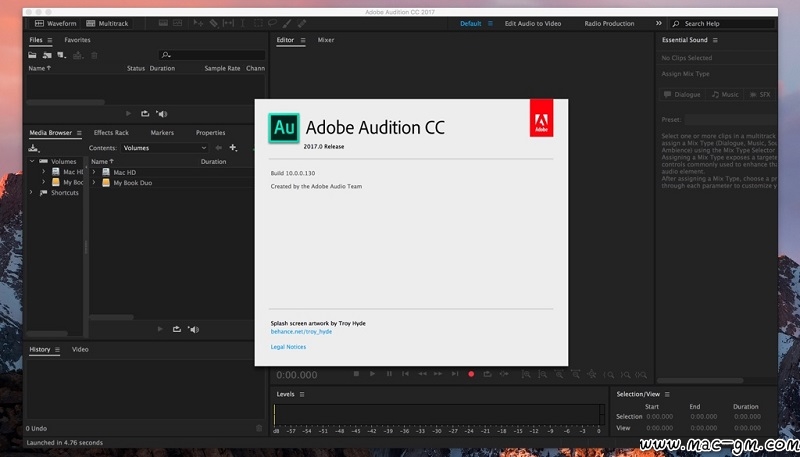Click the trash icon in Files panel
Viewport: 800px width, 457px height.
tap(94, 55)
